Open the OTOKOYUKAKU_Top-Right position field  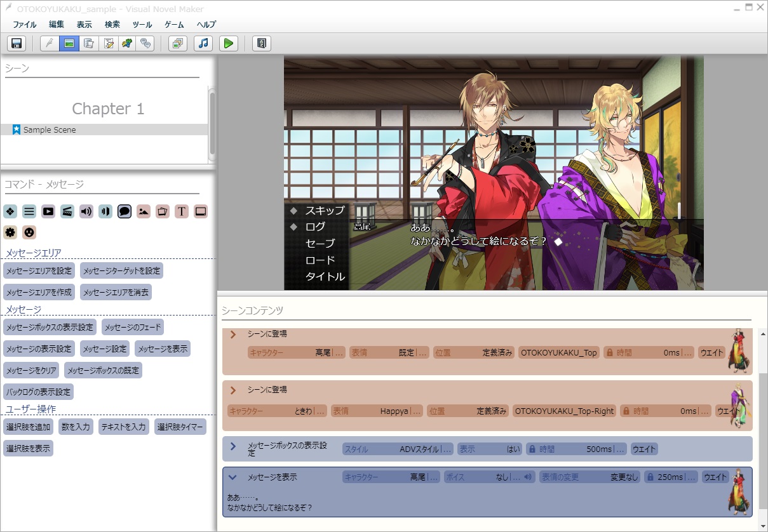pyautogui.click(x=564, y=411)
